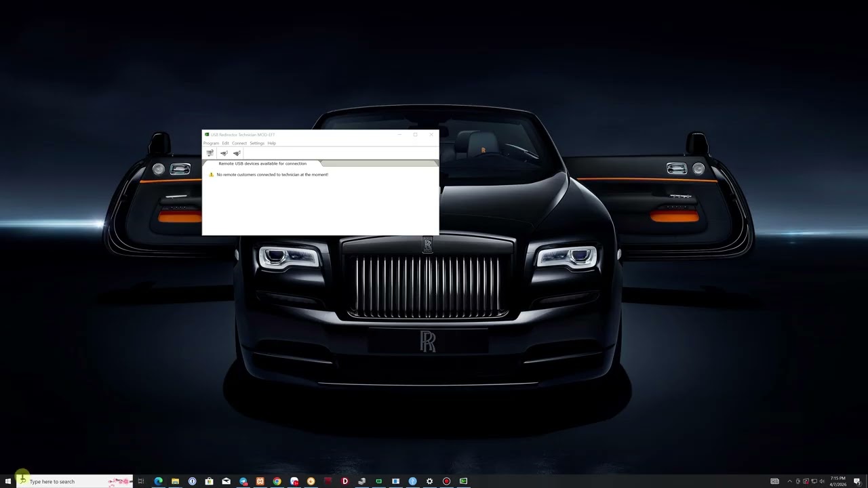868x488 pixels.
Task: Select the Remote USB devices available tab
Action: tap(263, 163)
